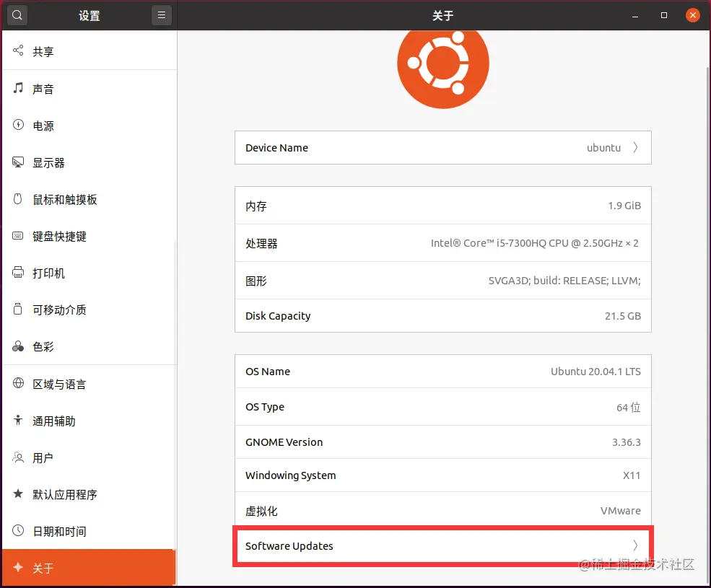Open the settings search magnifier button
711x588 pixels.
tap(17, 15)
